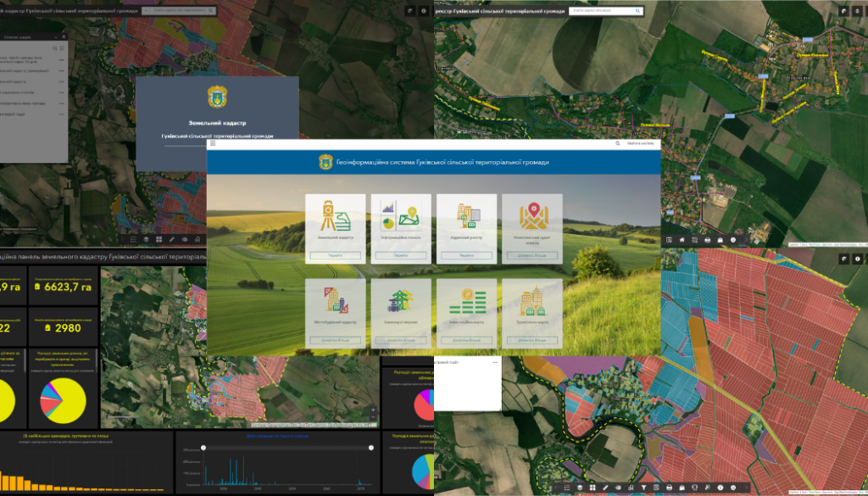This screenshot has width=868, height=496.
Task: Minimize the Список шарів layer panel
Action: pos(54,37)
